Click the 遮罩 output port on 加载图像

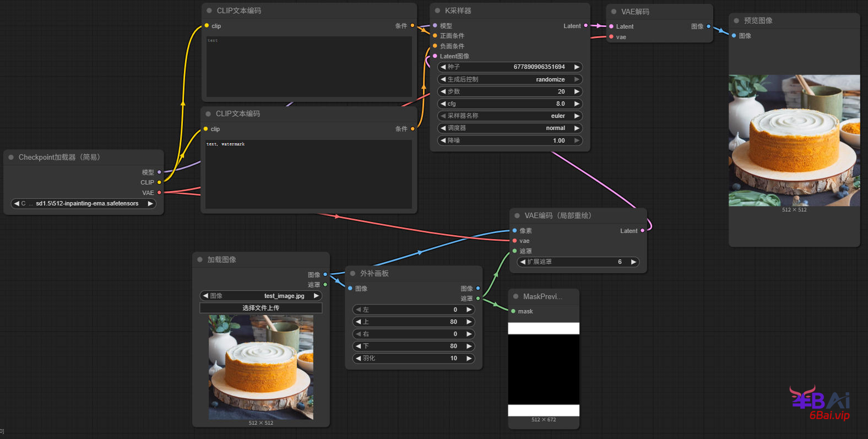point(325,285)
